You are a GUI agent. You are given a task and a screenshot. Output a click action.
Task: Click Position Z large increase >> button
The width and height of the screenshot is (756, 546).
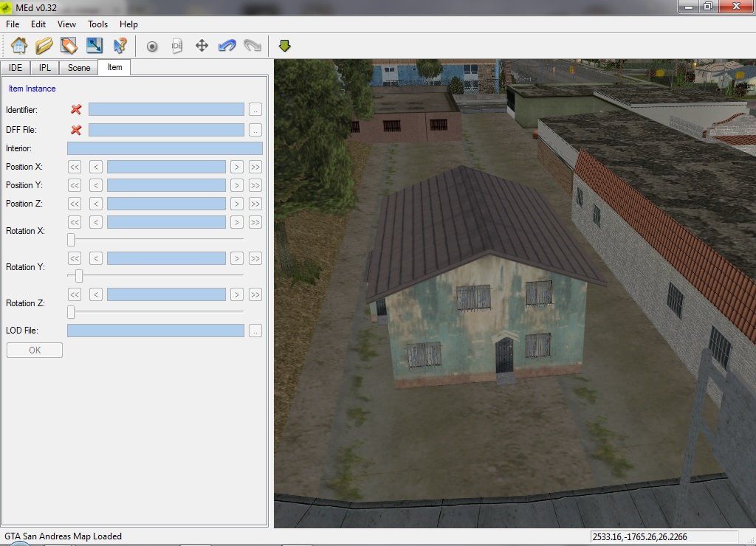tap(255, 204)
